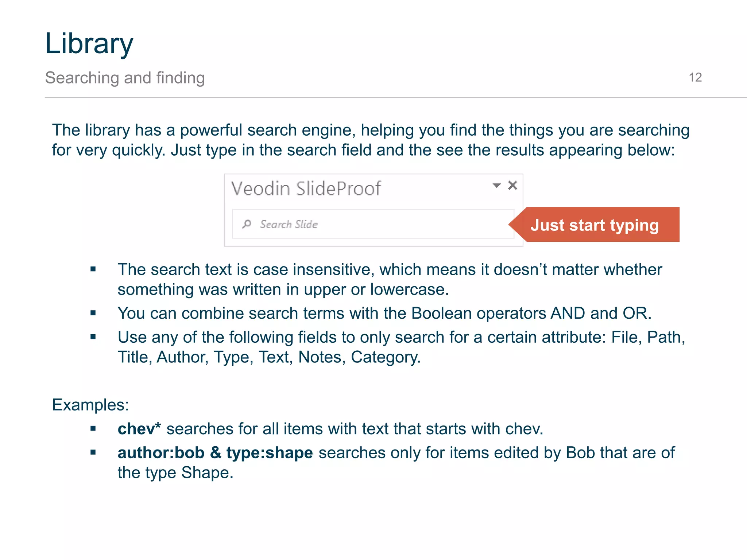Image resolution: width=747 pixels, height=560 pixels.
Task: Select the bold "author:bob & type:shape" example
Action: tap(215, 453)
